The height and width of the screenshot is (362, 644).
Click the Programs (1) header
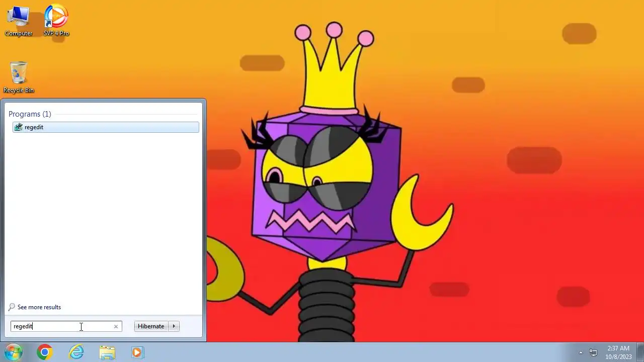coord(30,114)
